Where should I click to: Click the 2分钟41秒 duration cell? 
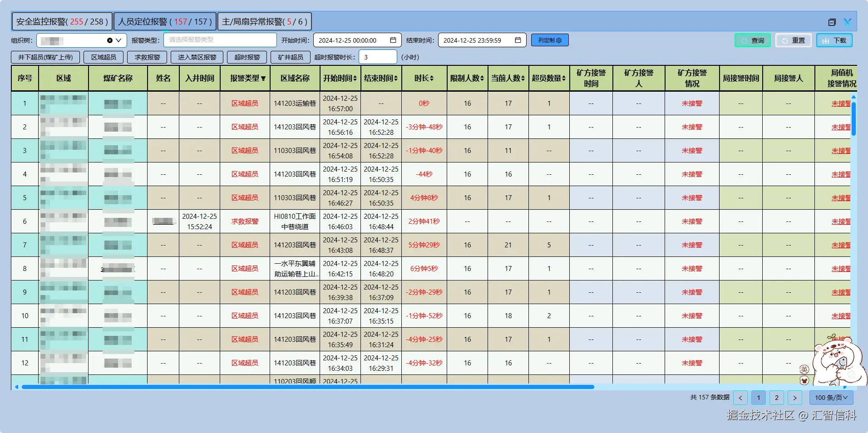pyautogui.click(x=424, y=221)
